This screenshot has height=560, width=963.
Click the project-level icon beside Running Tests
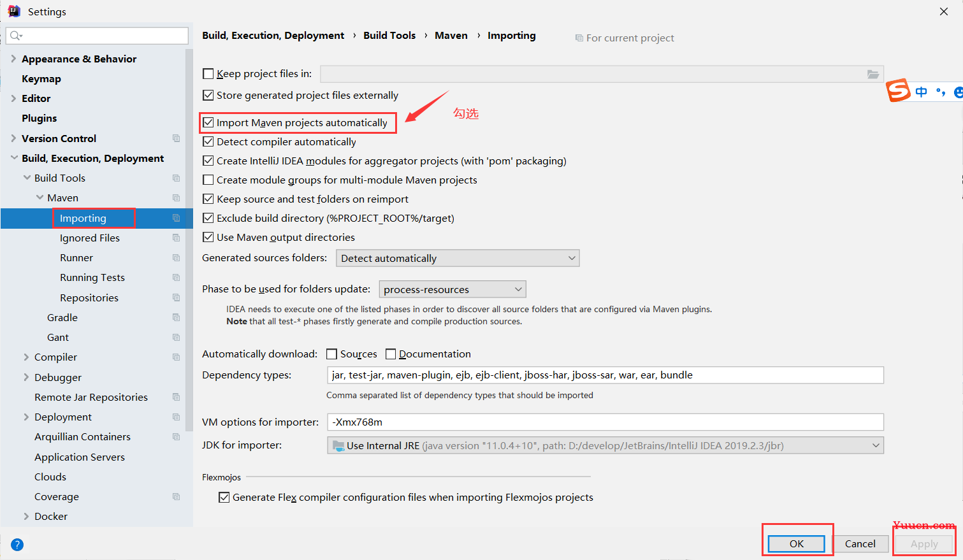(x=177, y=277)
